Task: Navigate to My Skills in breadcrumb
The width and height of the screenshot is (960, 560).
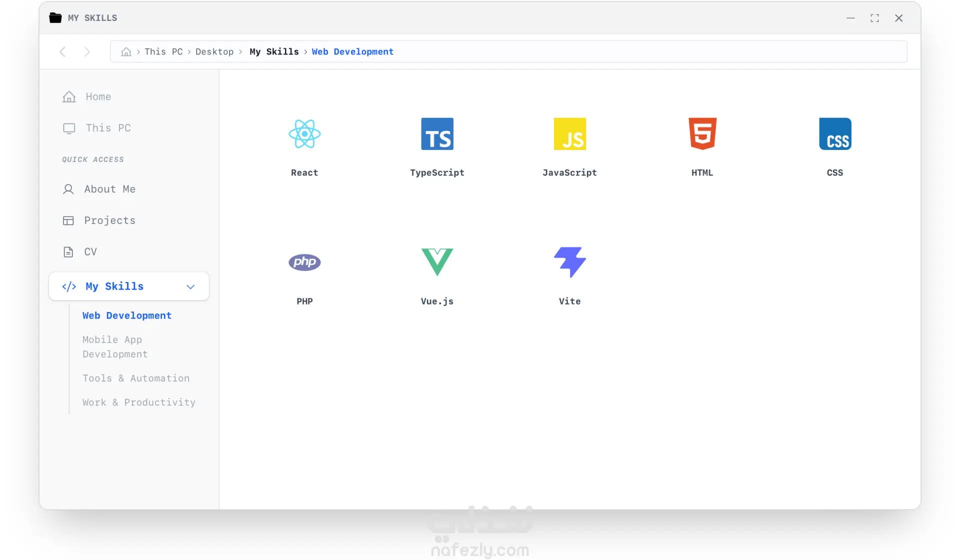Action: pos(274,51)
